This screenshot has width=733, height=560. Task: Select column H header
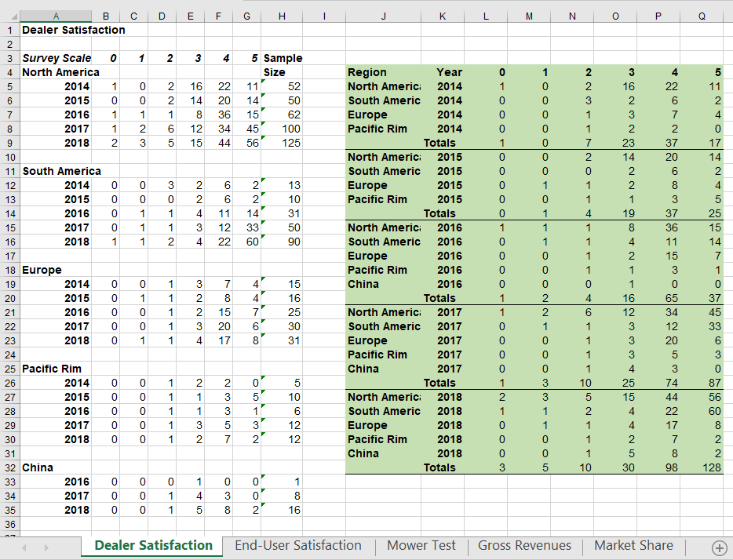(281, 17)
